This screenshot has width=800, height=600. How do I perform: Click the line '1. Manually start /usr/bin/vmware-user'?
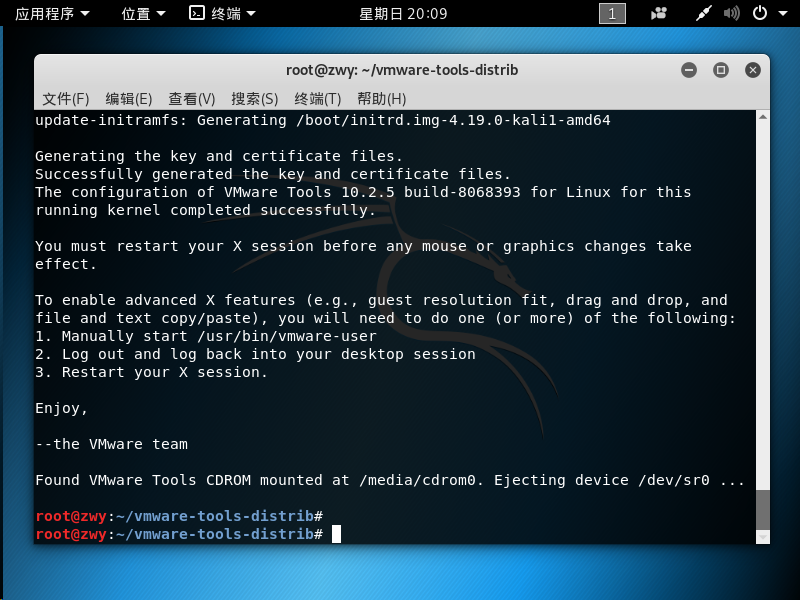coord(206,336)
